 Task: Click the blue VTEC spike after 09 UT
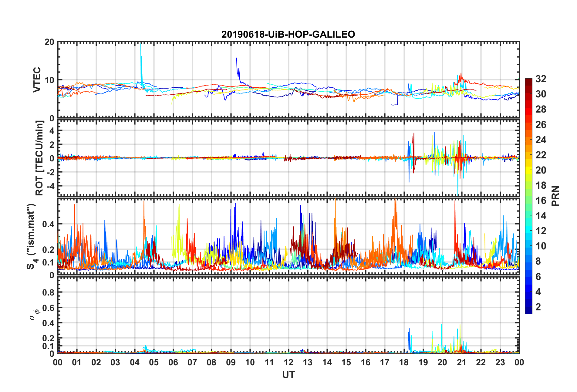tap(238, 68)
